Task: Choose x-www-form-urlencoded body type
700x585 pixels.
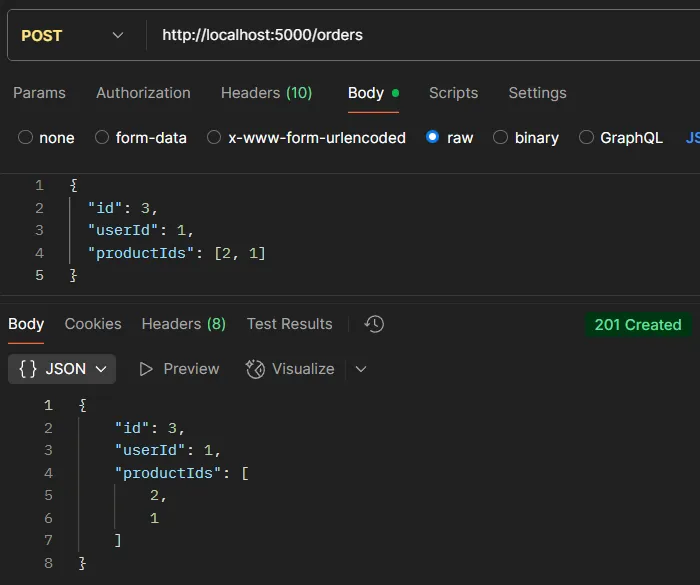Action: [214, 138]
